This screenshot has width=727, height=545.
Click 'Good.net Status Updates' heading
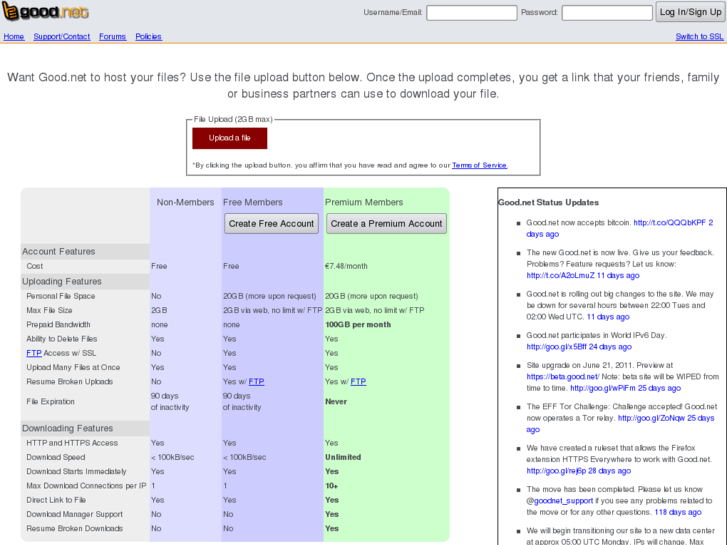click(x=548, y=203)
